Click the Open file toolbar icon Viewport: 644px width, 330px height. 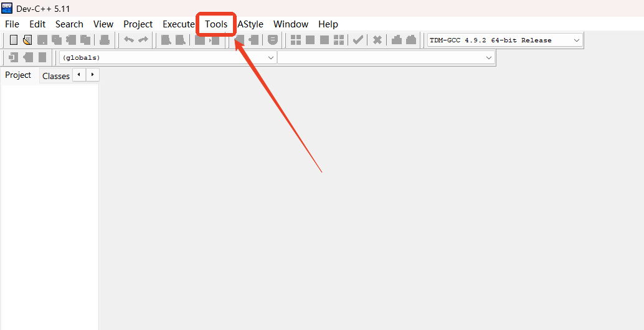click(x=27, y=40)
